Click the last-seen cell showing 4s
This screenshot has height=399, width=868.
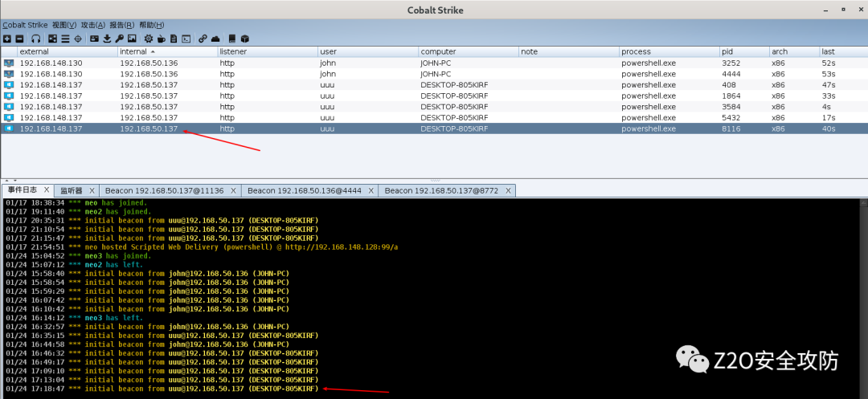click(843, 107)
